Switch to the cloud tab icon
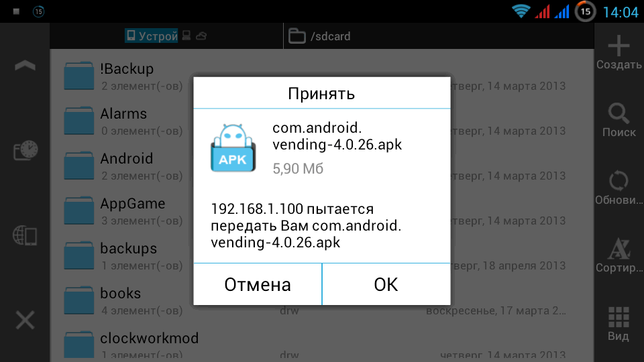Screen dimensions: 644x362 201,36
